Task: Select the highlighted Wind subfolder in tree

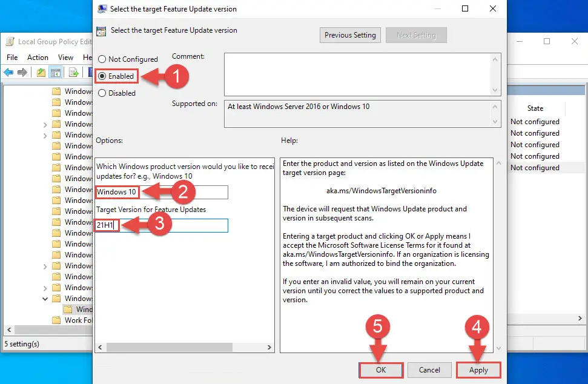Action: pos(84,310)
